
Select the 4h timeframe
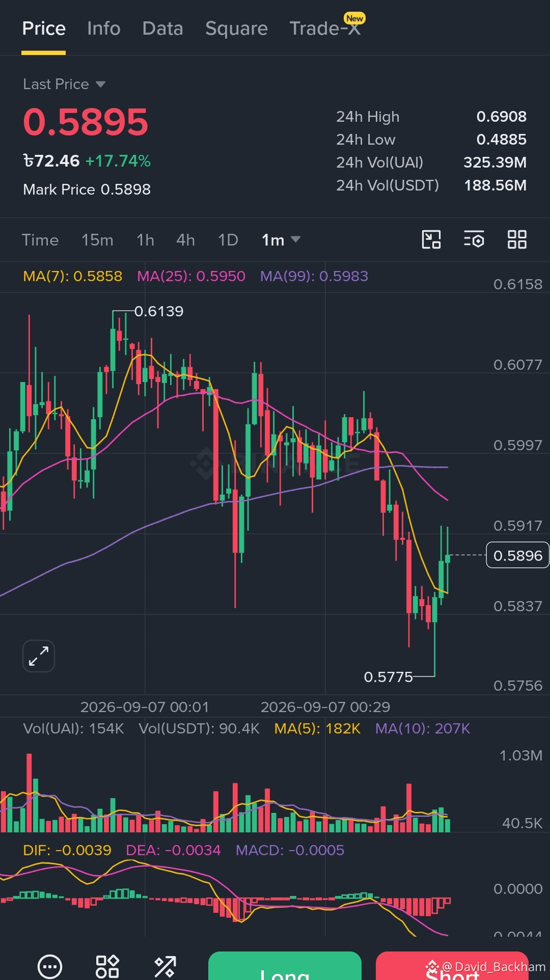pyautogui.click(x=185, y=240)
